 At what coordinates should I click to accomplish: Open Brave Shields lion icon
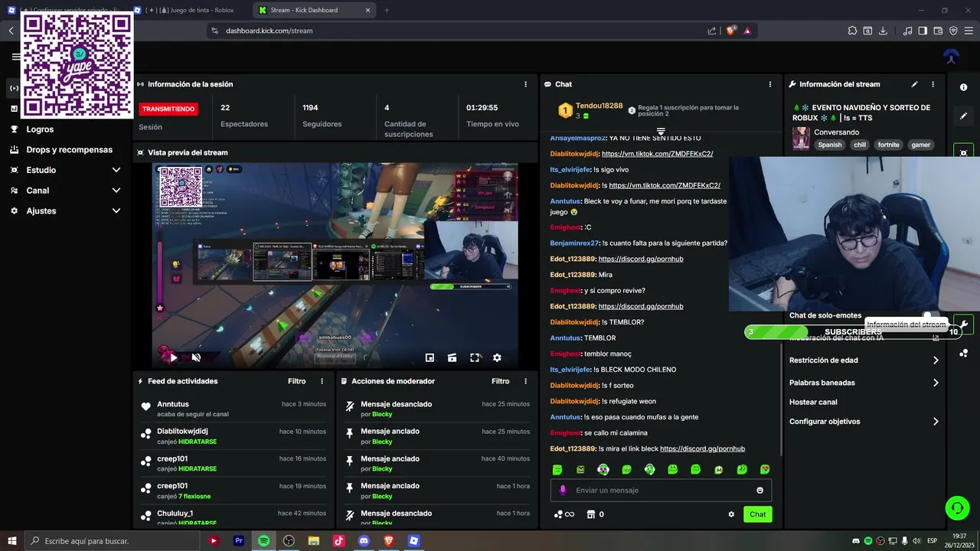coord(730,31)
